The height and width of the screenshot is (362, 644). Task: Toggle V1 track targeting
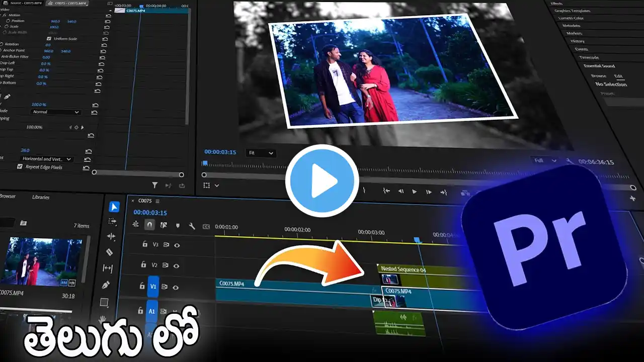pos(153,287)
